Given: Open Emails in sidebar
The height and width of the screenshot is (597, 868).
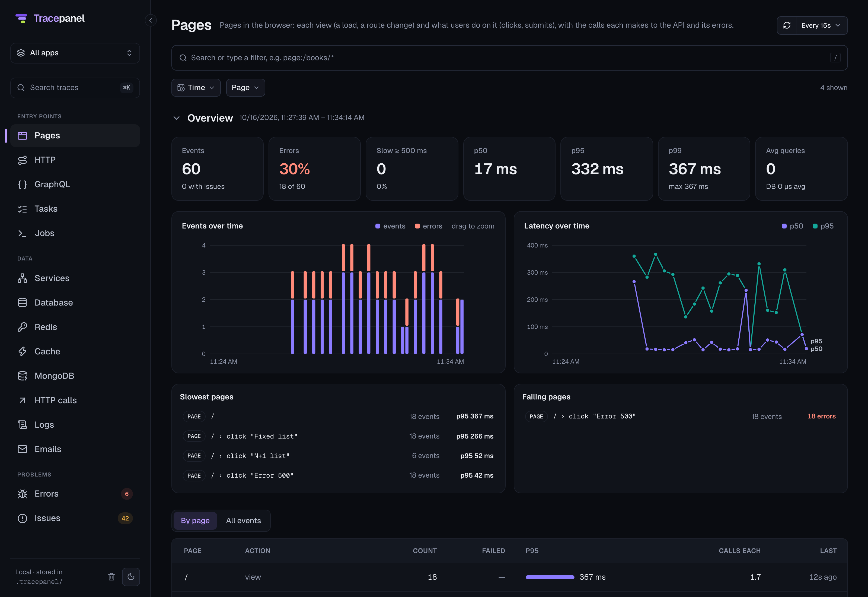Looking at the screenshot, I should tap(75, 449).
